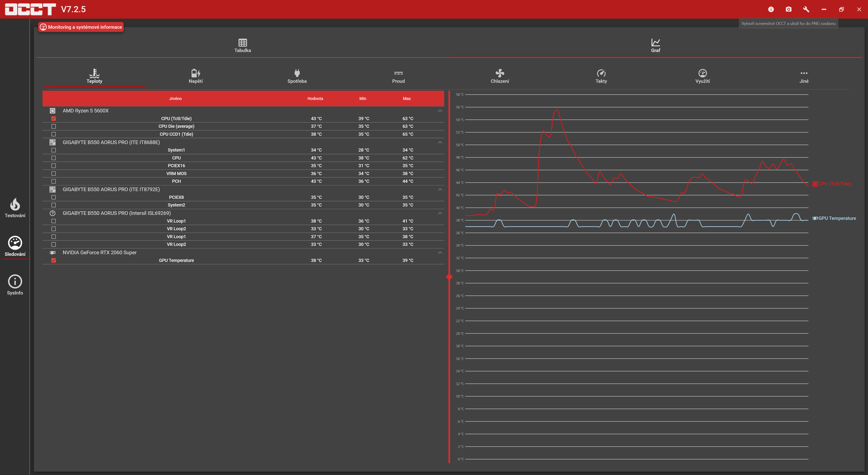Open settings via the wrench icon
This screenshot has height=475, width=868.
(x=806, y=9)
